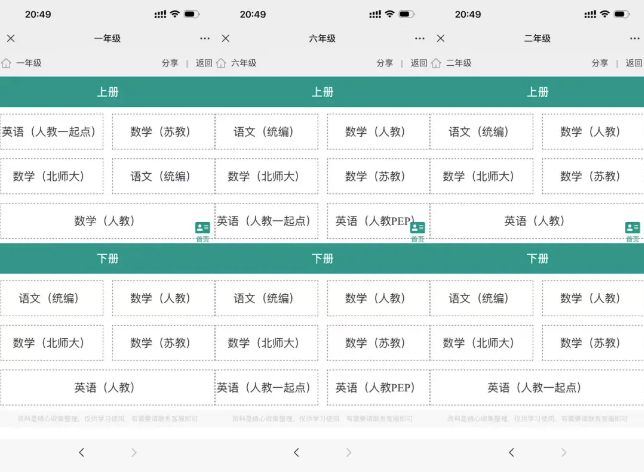Image resolution: width=644 pixels, height=472 pixels.
Task: Open 英语(人教一起点) in 一年级 上册
Action: coord(52,131)
